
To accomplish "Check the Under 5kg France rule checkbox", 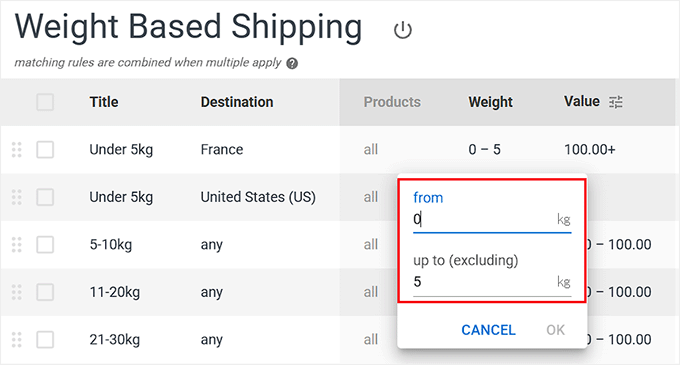I will pos(45,150).
